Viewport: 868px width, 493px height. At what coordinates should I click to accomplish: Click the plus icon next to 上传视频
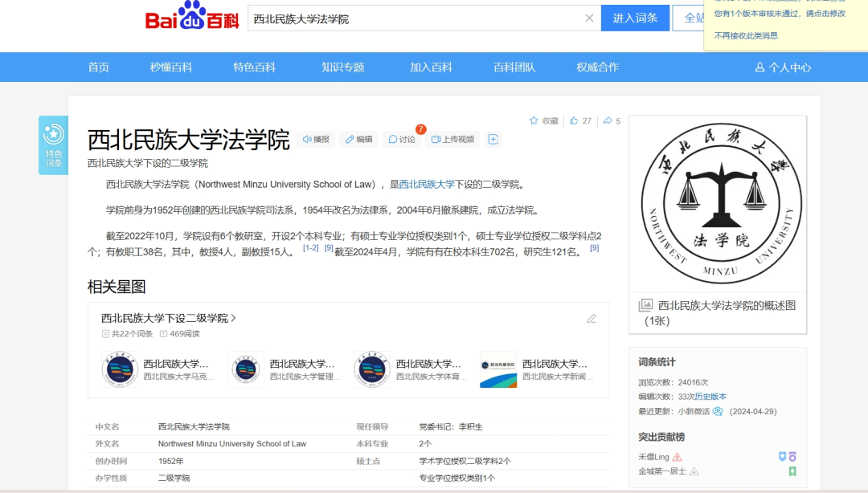coord(493,140)
